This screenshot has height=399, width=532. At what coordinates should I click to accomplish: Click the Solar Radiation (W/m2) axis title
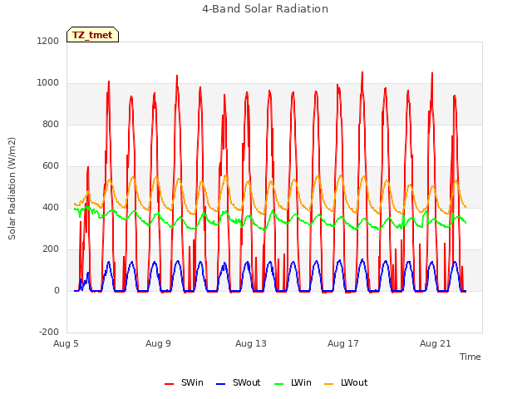click(12, 189)
